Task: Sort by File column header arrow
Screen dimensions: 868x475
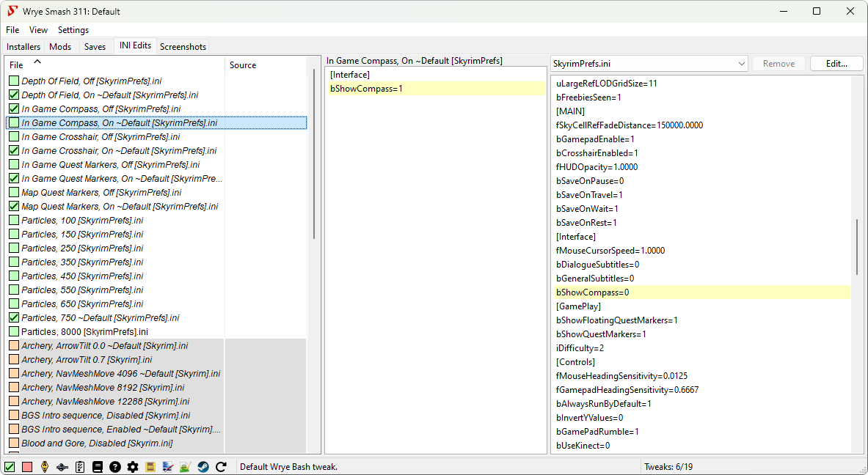Action: coord(37,62)
